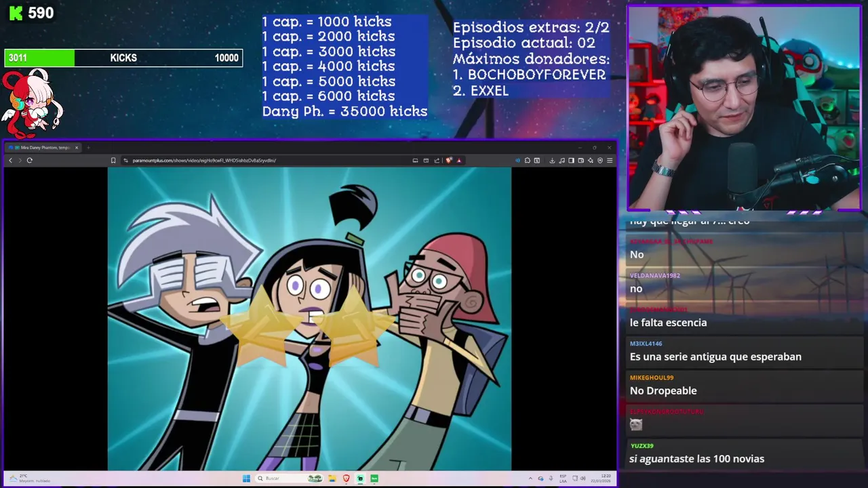The width and height of the screenshot is (868, 488).
Task: Open the green Kick app on taskbar
Action: tap(374, 479)
